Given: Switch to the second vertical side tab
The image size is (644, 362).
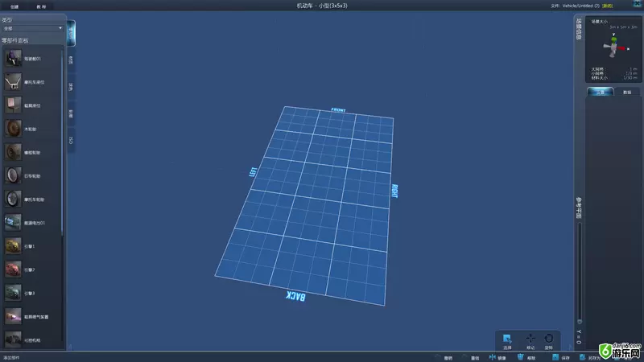Looking at the screenshot, I should click(71, 60).
